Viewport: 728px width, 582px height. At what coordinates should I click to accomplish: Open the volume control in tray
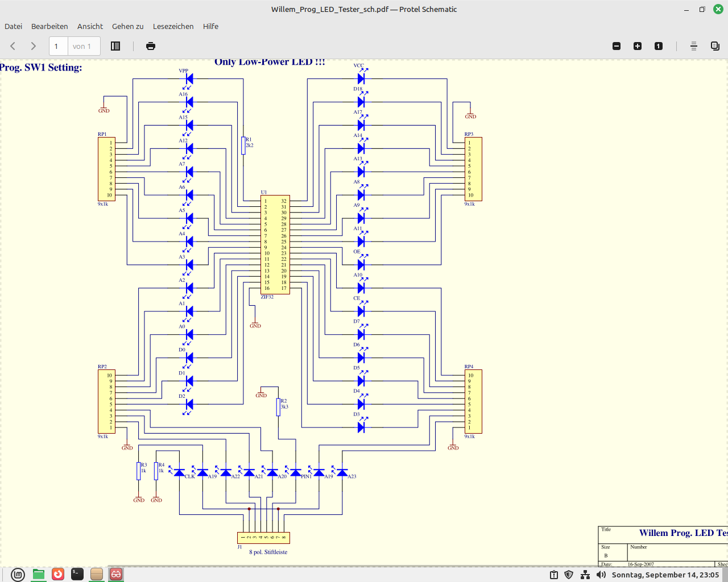(601, 575)
